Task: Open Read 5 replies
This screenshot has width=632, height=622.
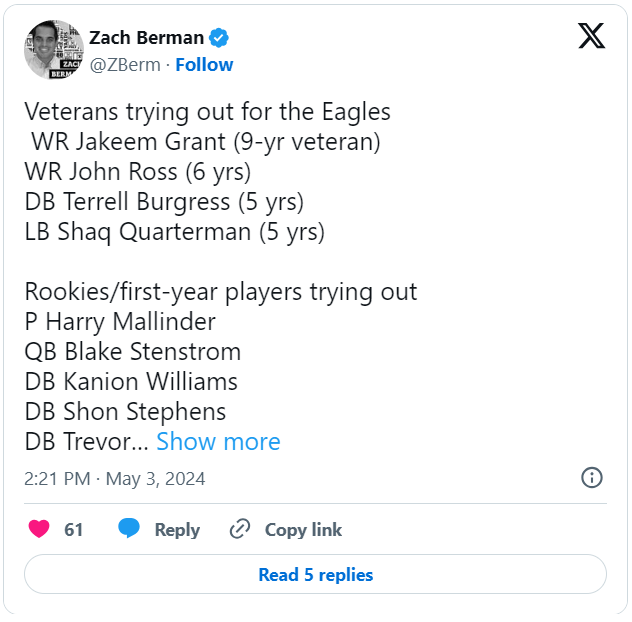Action: (x=315, y=575)
